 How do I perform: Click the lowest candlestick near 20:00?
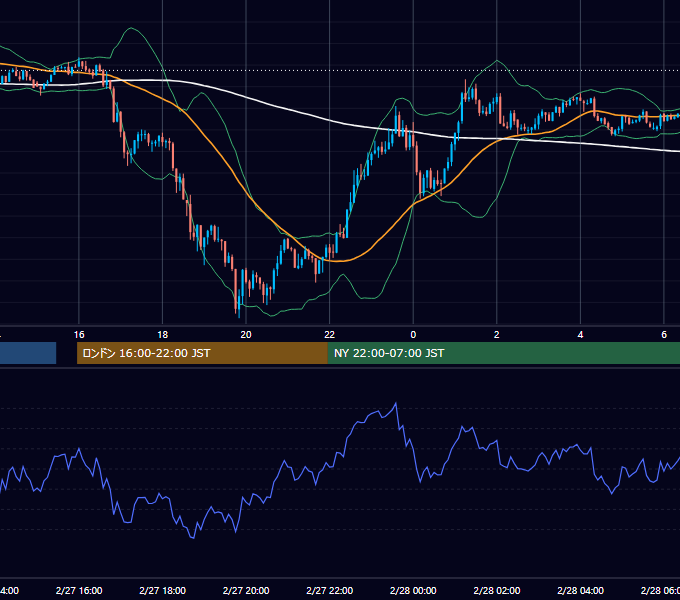click(x=239, y=303)
